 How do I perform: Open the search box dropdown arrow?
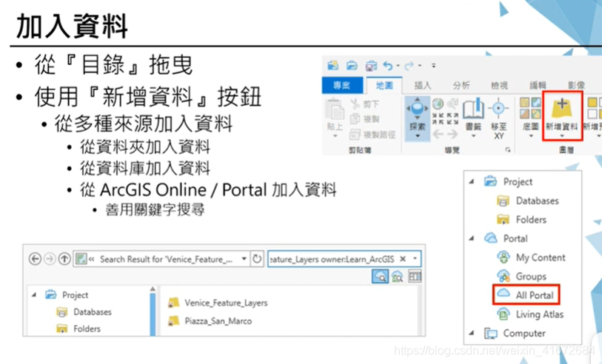click(415, 259)
